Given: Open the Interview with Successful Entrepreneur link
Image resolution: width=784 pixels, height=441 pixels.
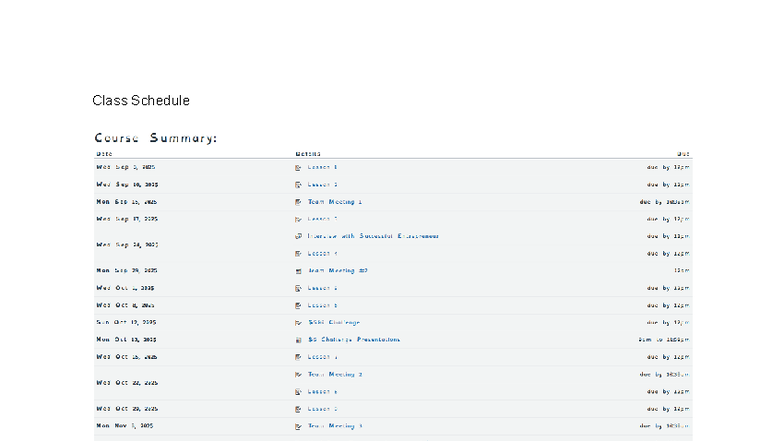Looking at the screenshot, I should click(373, 236).
